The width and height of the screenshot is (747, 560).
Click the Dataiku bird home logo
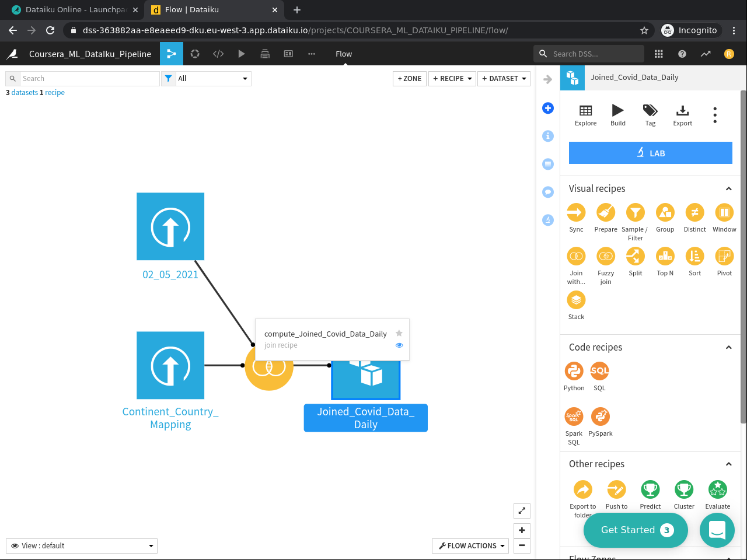click(x=12, y=54)
